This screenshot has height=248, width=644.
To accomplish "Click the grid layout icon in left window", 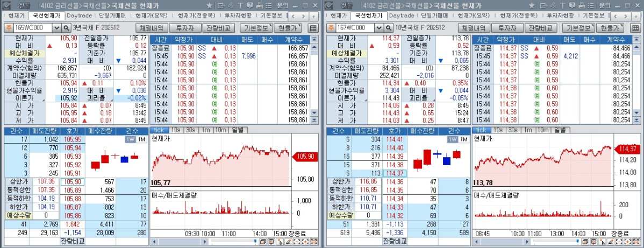I will (x=313, y=28).
